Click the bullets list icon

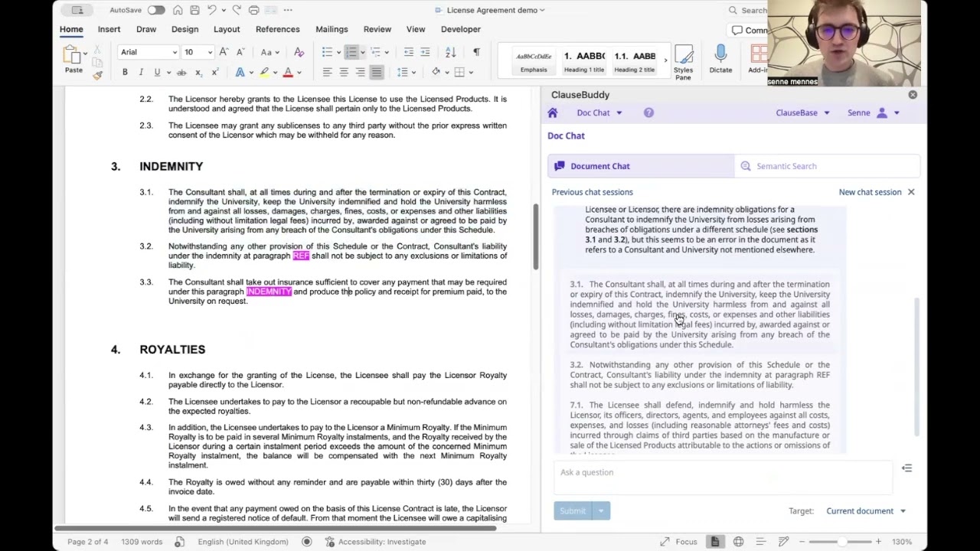click(328, 52)
